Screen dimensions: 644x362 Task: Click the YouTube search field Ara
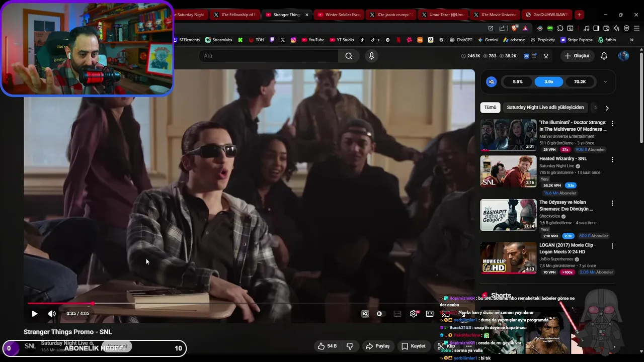point(269,56)
